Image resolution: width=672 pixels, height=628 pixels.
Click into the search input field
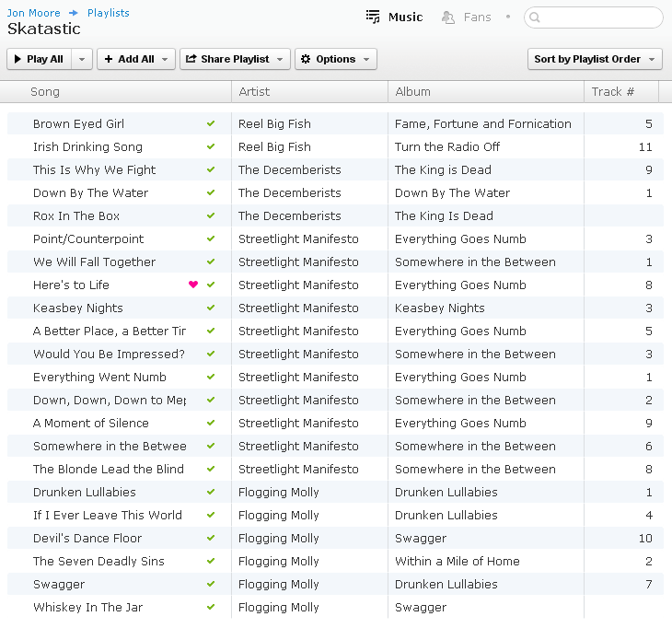point(594,17)
